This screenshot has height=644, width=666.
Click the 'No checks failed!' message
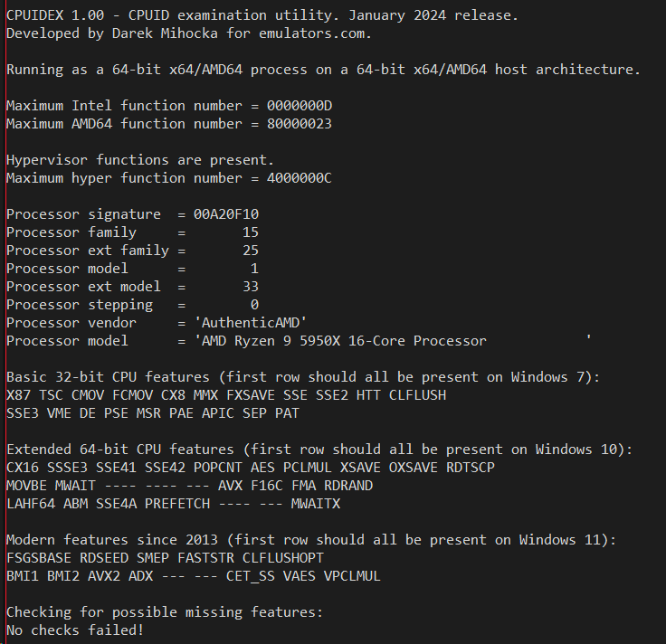point(76,630)
